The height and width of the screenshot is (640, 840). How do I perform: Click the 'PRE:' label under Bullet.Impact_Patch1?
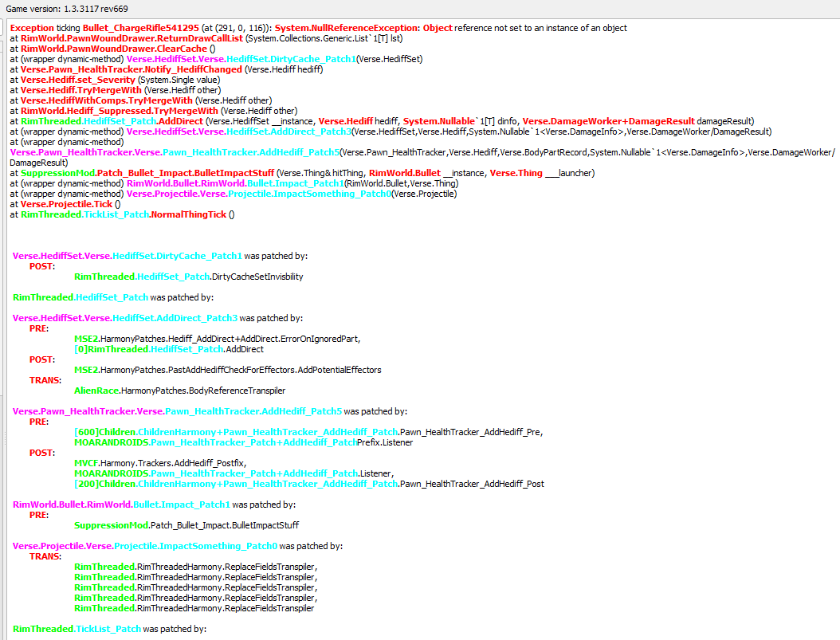(39, 515)
